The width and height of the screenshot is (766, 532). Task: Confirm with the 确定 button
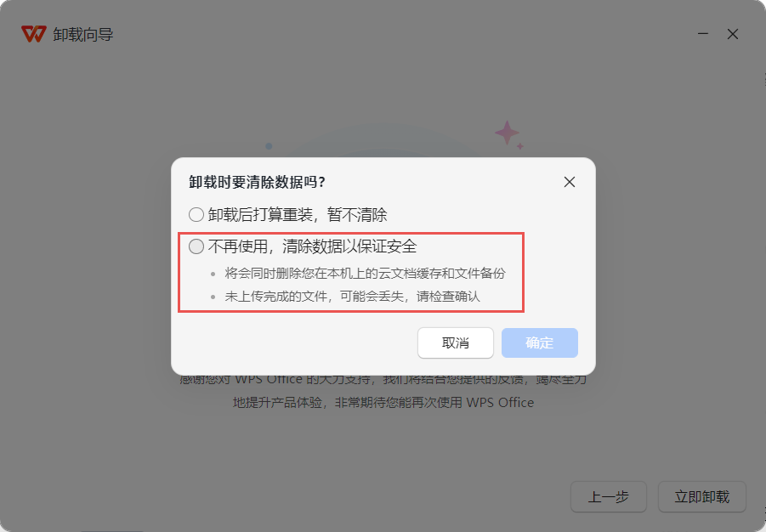(539, 343)
